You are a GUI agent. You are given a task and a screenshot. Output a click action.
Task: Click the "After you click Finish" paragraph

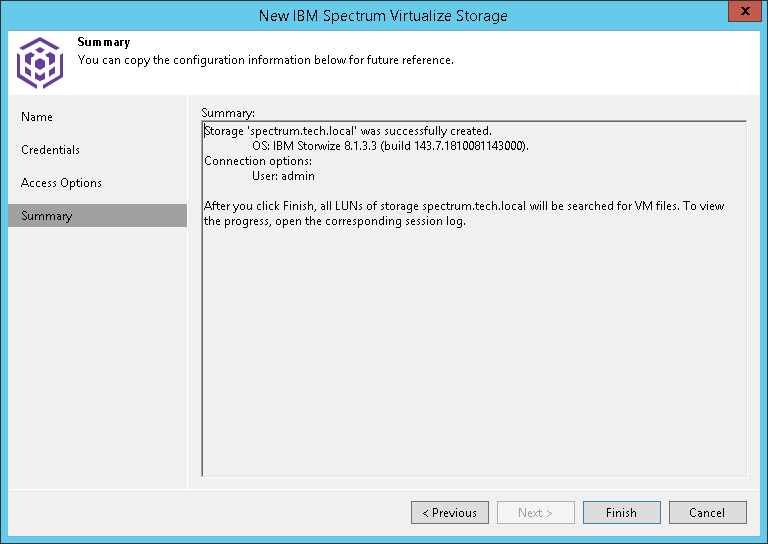pyautogui.click(x=464, y=213)
